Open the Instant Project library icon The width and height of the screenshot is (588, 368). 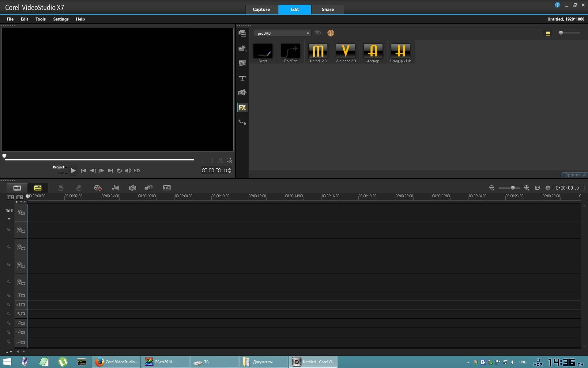pyautogui.click(x=242, y=48)
